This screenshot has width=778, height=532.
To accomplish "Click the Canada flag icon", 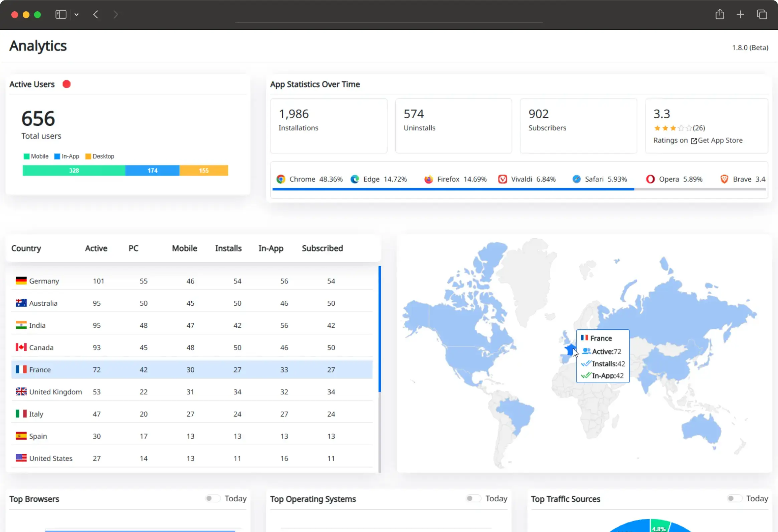I will coord(21,347).
